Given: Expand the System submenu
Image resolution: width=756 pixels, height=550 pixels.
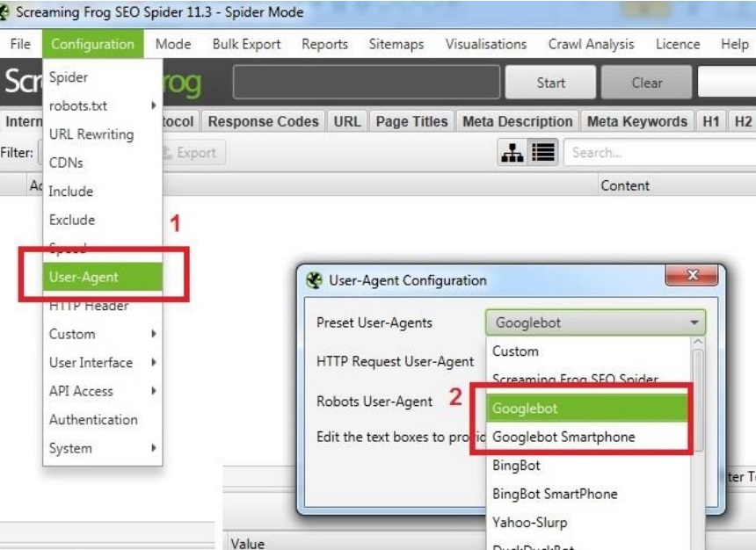Looking at the screenshot, I should 102,448.
